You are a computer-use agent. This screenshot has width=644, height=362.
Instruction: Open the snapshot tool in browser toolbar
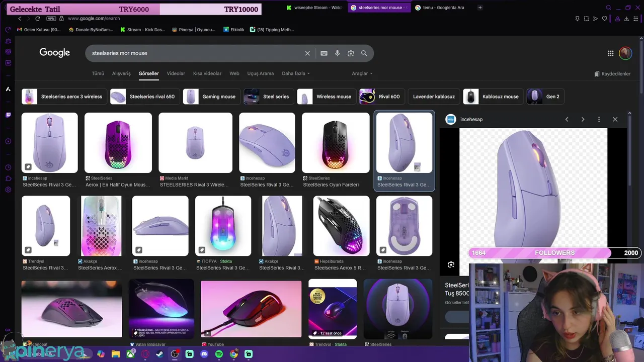tap(586, 19)
